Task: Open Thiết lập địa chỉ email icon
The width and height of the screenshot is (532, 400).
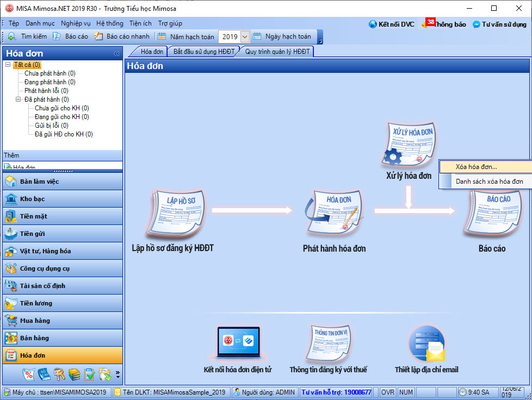Action: point(427,343)
